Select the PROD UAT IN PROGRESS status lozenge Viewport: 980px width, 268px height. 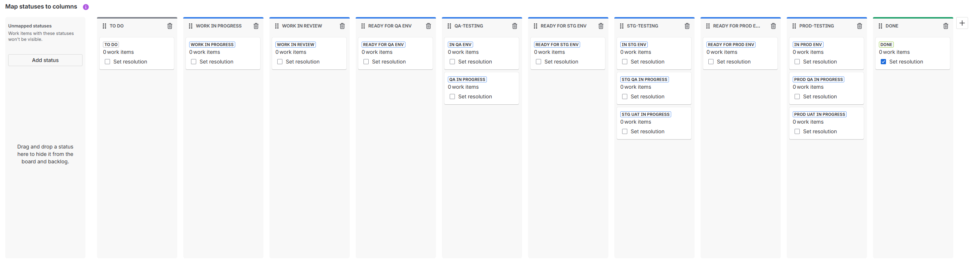(x=819, y=114)
